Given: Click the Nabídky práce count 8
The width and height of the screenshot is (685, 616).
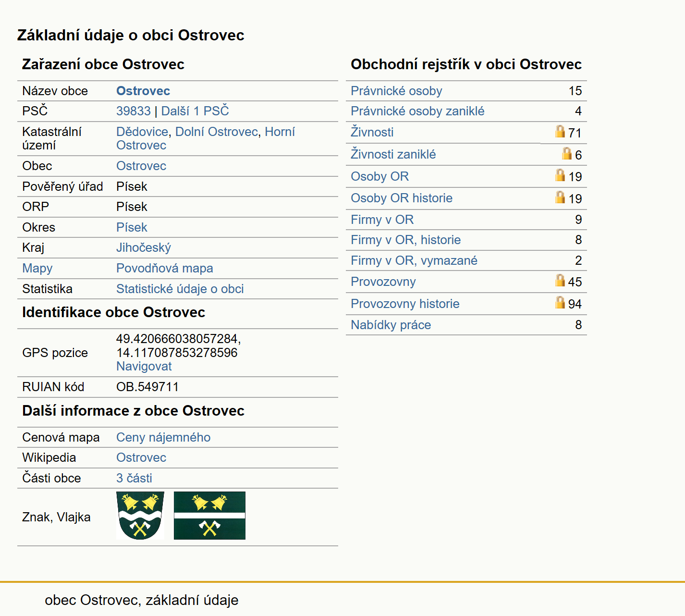Looking at the screenshot, I should click(x=578, y=325).
